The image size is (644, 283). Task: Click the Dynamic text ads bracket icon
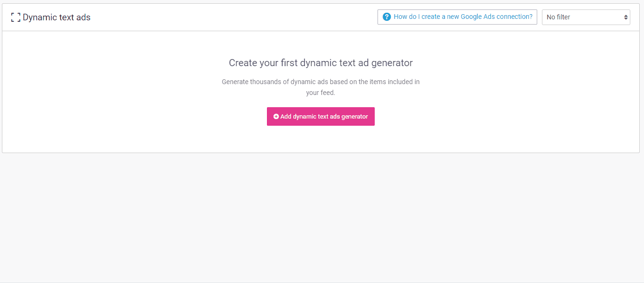[x=16, y=17]
